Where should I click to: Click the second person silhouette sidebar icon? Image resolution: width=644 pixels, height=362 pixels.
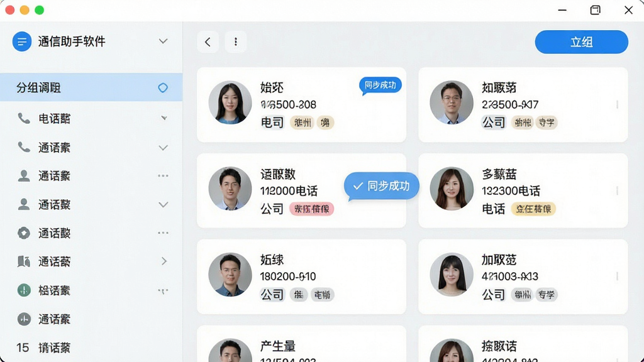pyautogui.click(x=24, y=204)
